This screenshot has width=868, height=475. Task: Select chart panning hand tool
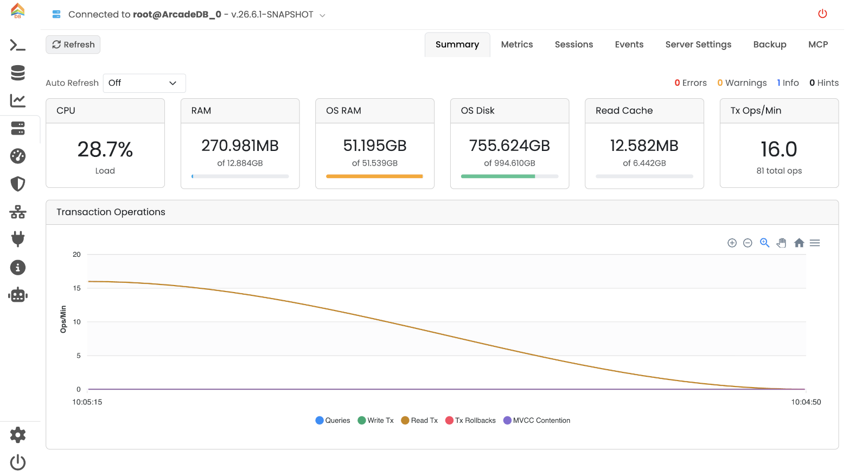point(781,243)
